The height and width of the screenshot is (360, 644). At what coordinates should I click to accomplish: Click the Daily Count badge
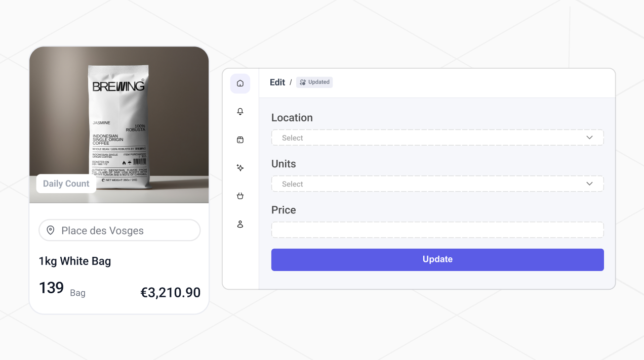click(66, 184)
